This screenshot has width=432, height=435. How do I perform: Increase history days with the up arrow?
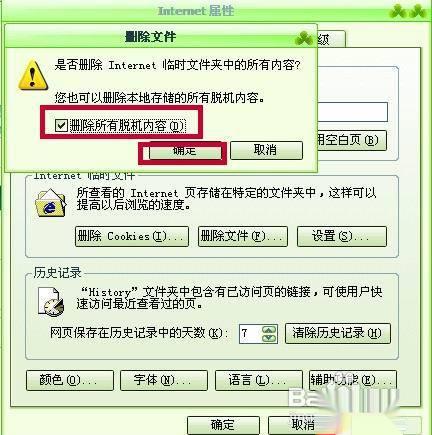pos(269,330)
